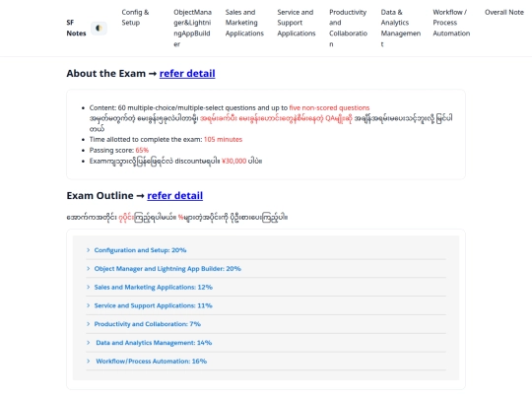Click the passing score '65%' value
532x399 pixels.
tap(142, 150)
